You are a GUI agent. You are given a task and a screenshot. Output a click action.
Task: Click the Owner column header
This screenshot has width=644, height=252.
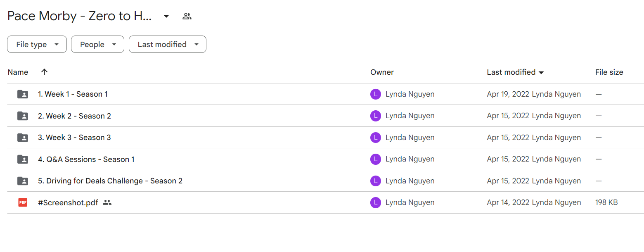(x=382, y=72)
